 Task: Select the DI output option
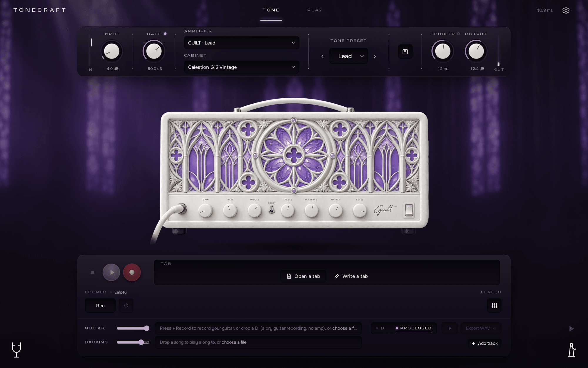click(381, 328)
